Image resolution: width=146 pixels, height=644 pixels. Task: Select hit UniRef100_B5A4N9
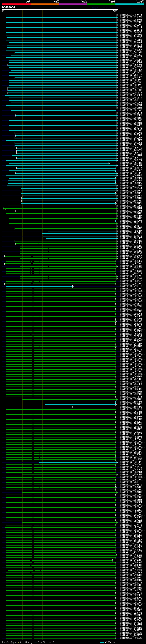pos(131,165)
